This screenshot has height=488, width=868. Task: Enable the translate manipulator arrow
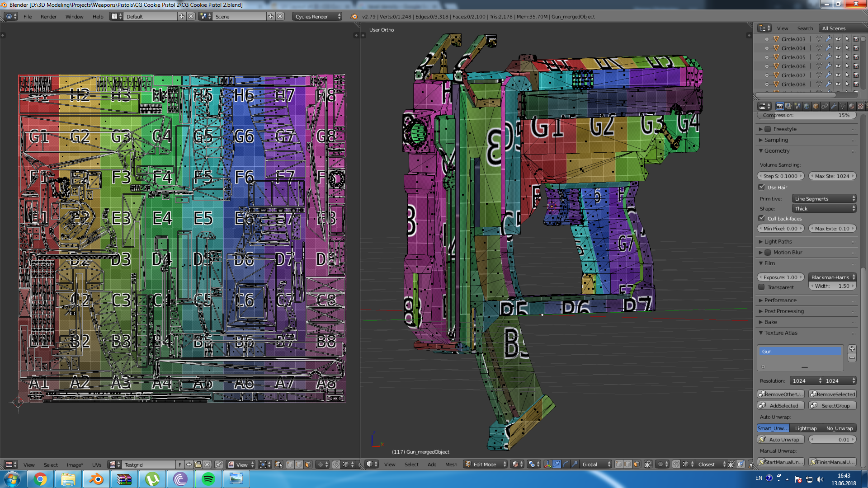[x=557, y=465]
